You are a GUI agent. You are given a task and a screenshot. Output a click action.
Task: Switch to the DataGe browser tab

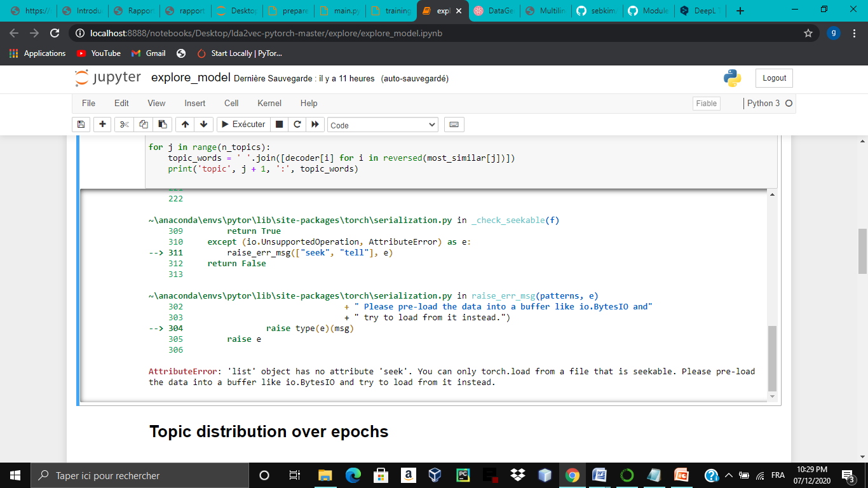(x=494, y=10)
